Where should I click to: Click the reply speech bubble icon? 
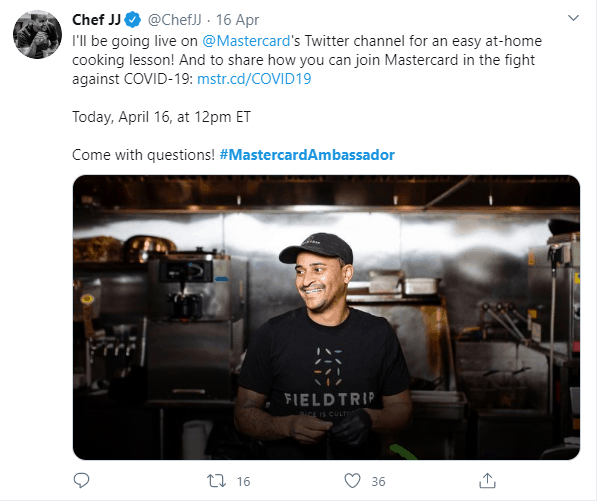[x=81, y=480]
